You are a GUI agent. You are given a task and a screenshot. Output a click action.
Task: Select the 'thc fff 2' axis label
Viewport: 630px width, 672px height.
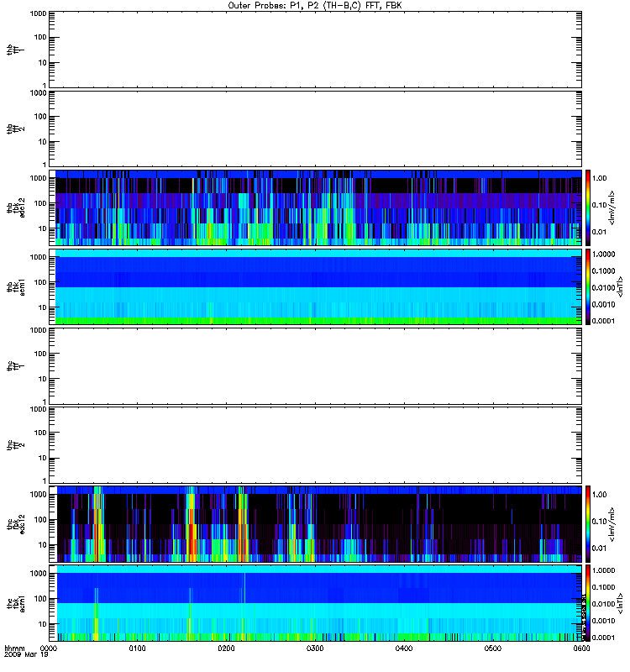click(15, 445)
